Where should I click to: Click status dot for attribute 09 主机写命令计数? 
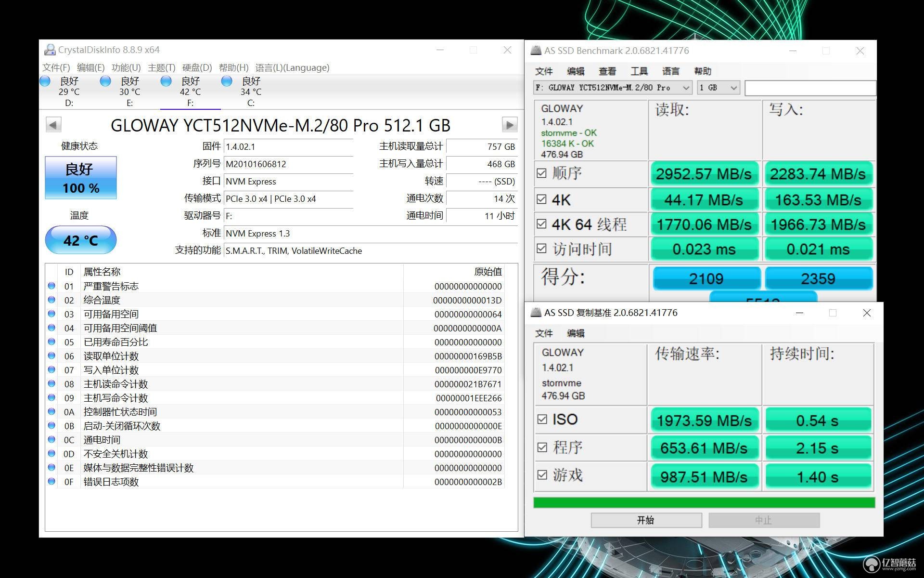click(x=51, y=397)
